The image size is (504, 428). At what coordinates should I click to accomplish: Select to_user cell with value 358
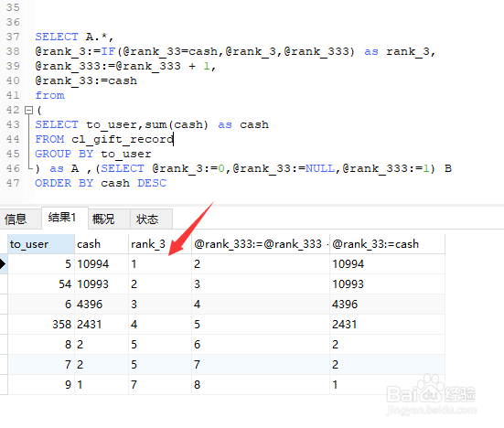[x=41, y=325]
